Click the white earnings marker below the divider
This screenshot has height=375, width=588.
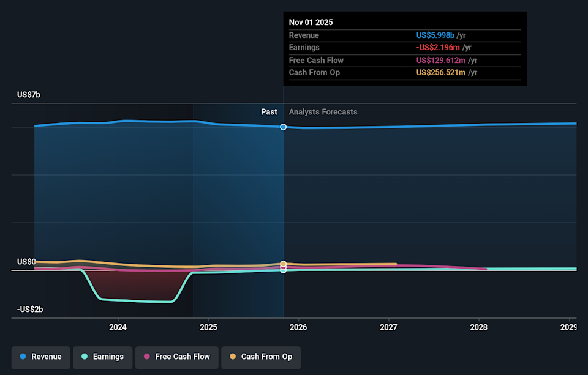283,270
